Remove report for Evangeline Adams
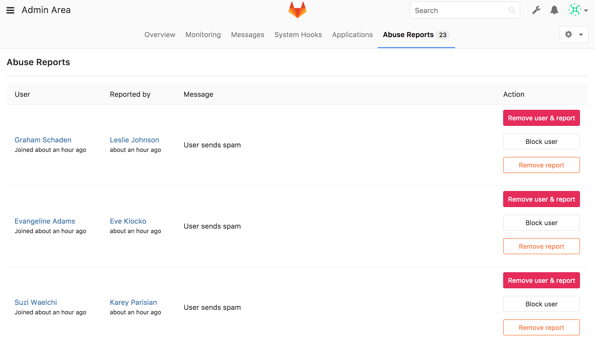The height and width of the screenshot is (364, 595). coord(541,246)
